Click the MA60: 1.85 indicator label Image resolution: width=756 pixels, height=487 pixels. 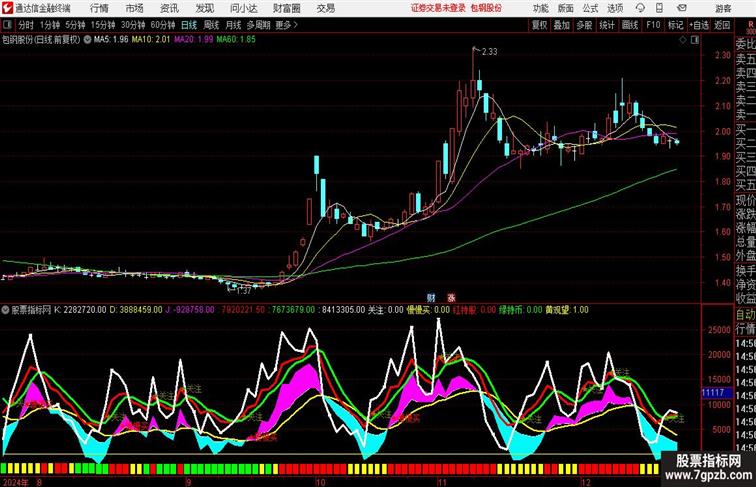(236, 40)
